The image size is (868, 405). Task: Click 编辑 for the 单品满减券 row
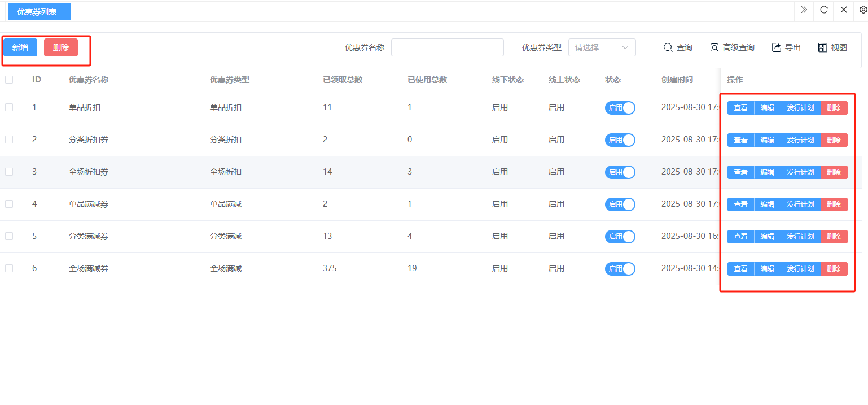coord(767,204)
